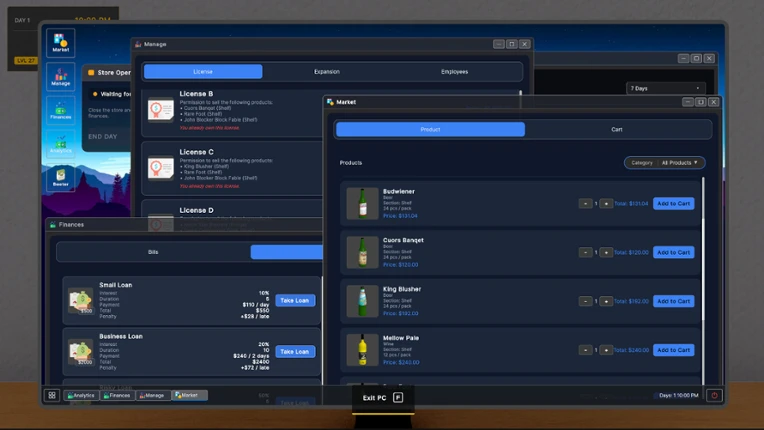Viewport: 764px width, 430px height.
Task: Open the Expansion tab in Manage
Action: click(x=326, y=72)
